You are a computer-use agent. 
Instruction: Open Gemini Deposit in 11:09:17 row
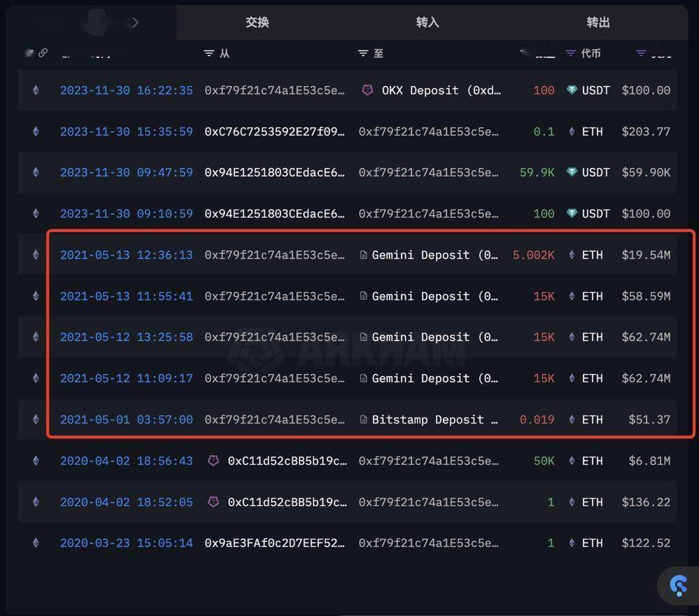click(x=435, y=378)
